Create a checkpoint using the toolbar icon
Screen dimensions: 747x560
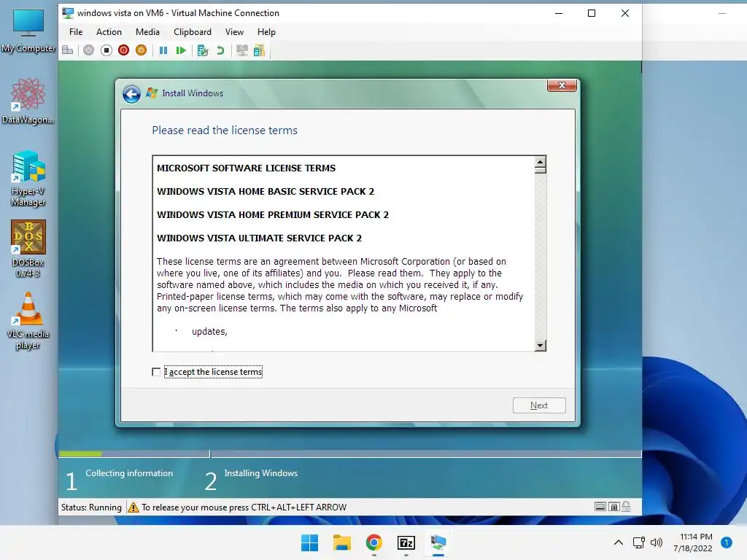(203, 50)
